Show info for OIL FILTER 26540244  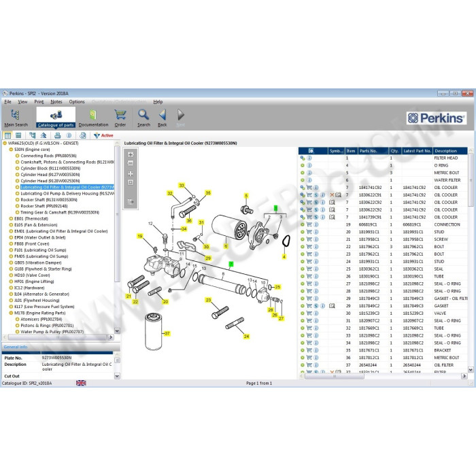(x=316, y=365)
